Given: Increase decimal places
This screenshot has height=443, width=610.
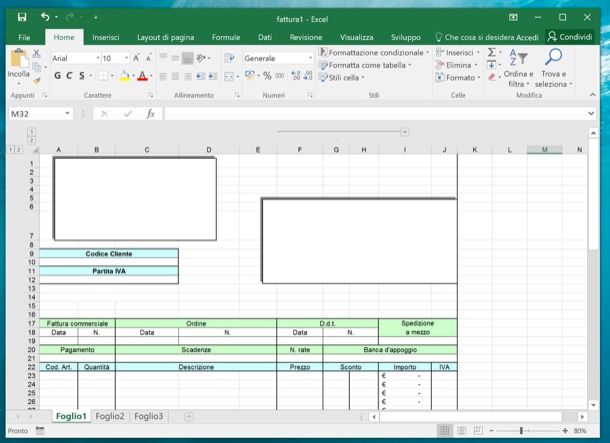Looking at the screenshot, I should [296, 76].
